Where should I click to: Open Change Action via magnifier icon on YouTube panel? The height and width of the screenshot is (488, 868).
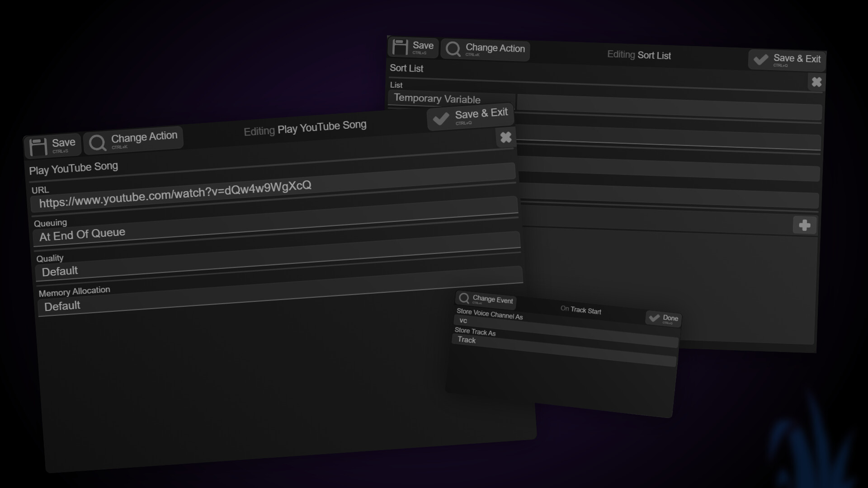97,142
